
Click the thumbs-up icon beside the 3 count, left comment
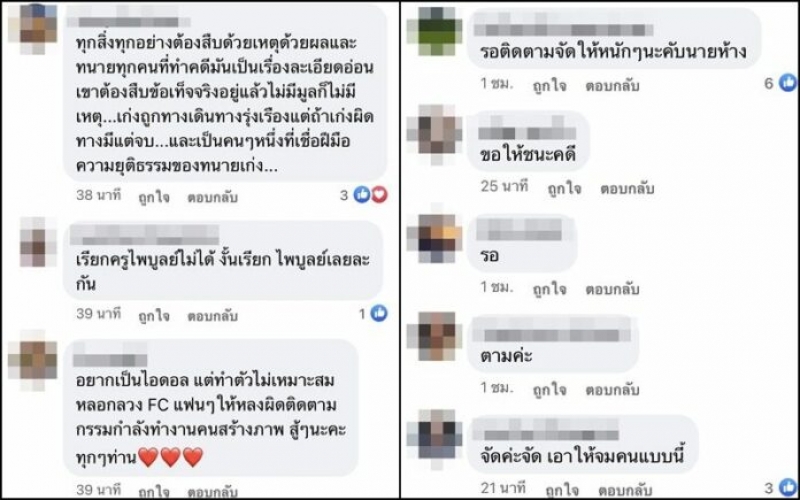pos(362,194)
